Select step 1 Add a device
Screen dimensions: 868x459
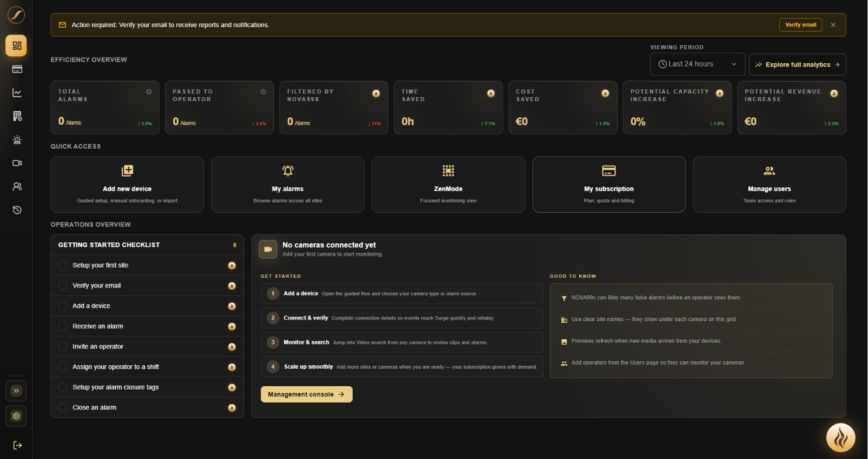pyautogui.click(x=402, y=294)
